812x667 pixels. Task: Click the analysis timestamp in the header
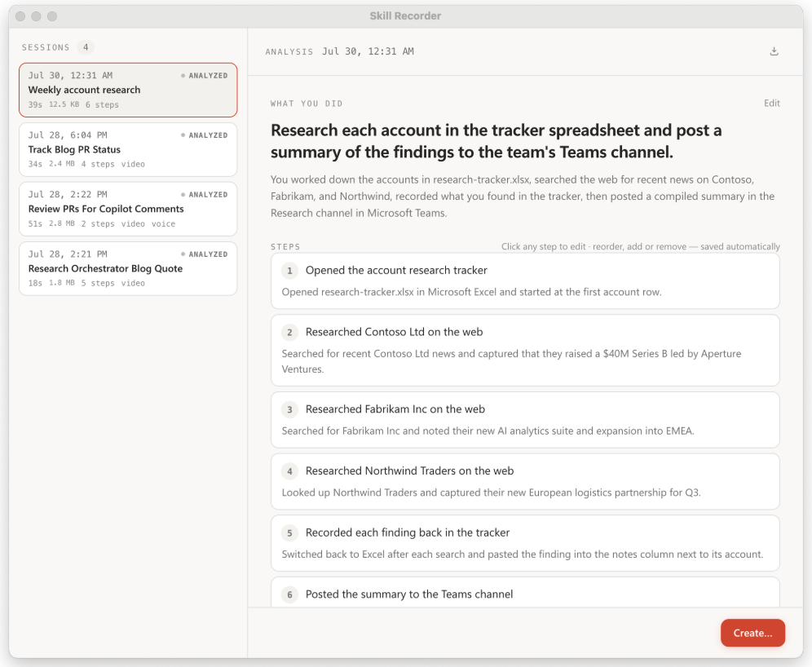click(368, 51)
